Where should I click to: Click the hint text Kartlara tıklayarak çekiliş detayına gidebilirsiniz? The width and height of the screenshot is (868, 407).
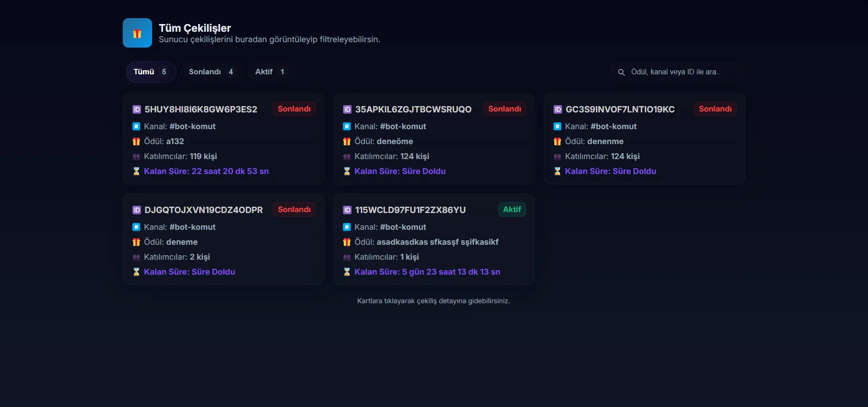click(434, 301)
